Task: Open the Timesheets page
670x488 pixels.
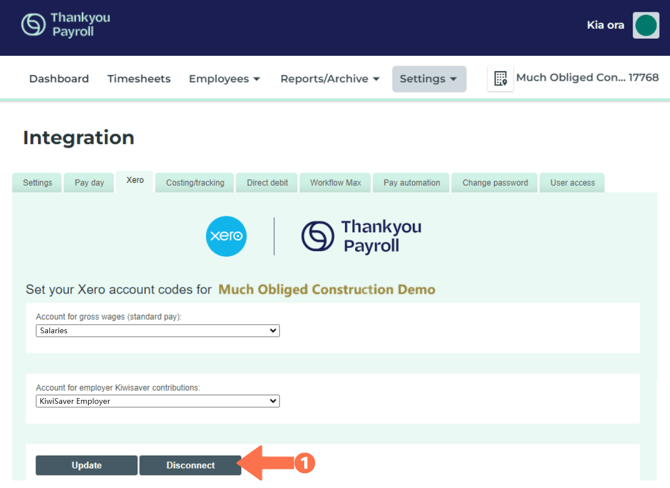Action: pos(139,79)
